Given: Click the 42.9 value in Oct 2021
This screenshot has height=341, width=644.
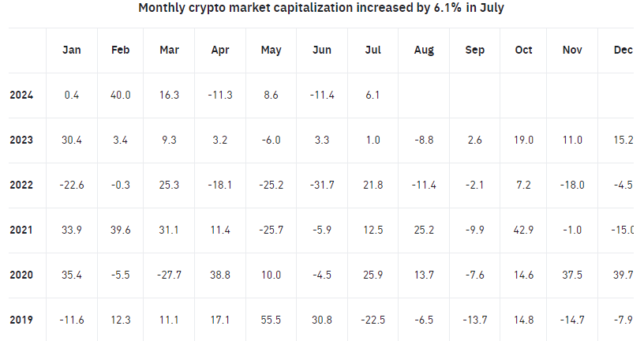Looking at the screenshot, I should coord(524,230).
